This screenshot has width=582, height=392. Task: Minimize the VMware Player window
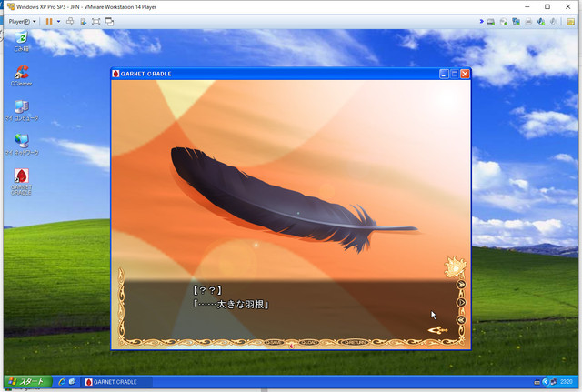point(527,6)
